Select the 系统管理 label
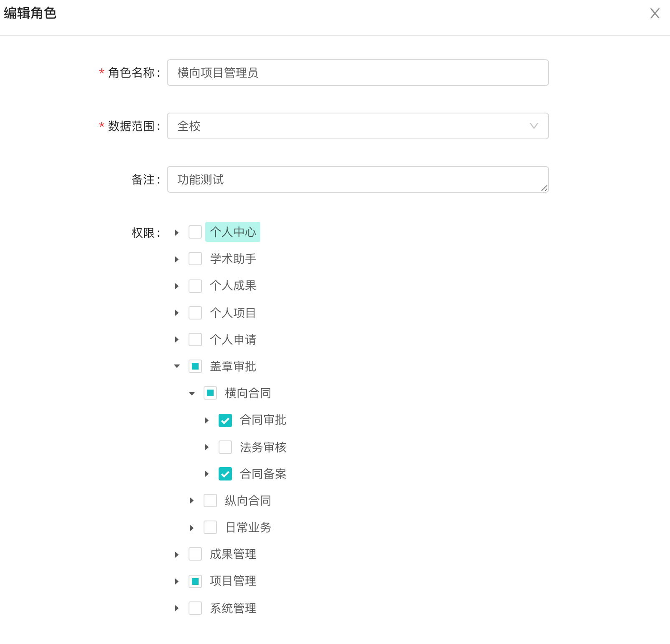The width and height of the screenshot is (670, 644). click(233, 608)
